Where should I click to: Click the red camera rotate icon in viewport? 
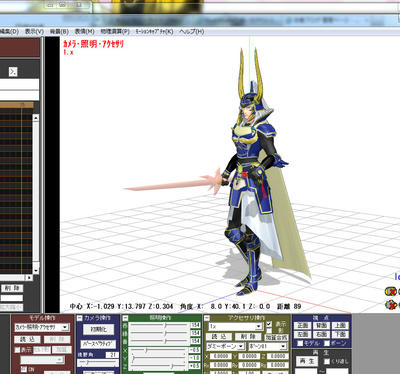pos(392,292)
